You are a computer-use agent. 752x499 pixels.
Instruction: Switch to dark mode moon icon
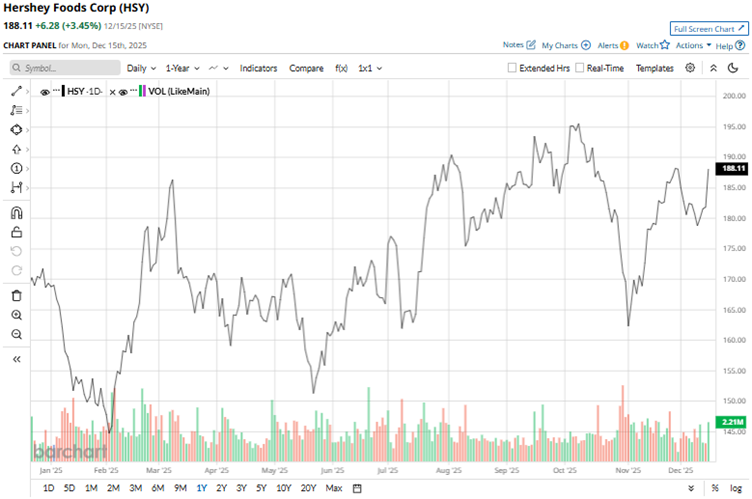click(733, 68)
